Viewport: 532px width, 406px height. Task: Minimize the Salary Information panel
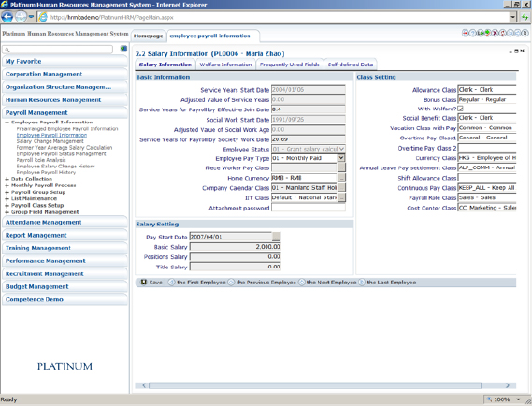pos(510,51)
